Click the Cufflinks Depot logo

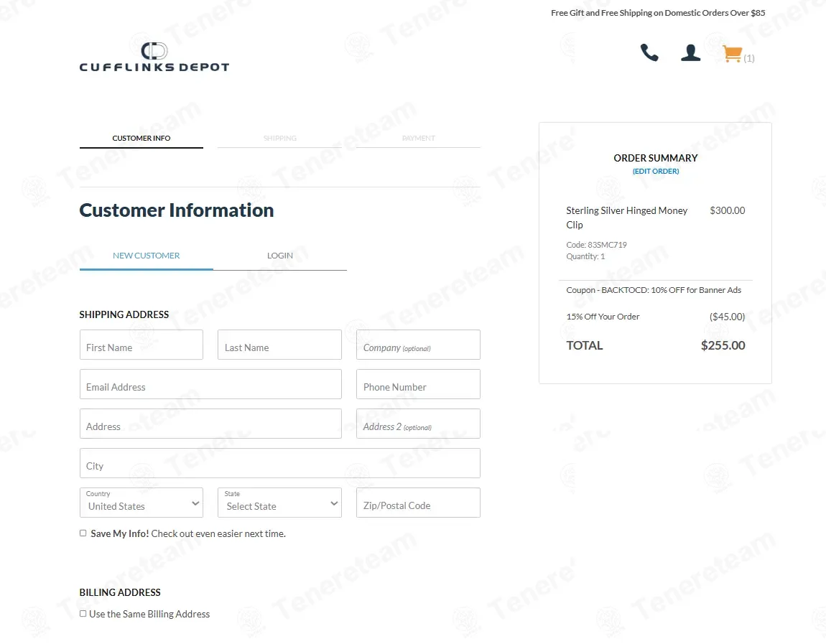click(154, 57)
